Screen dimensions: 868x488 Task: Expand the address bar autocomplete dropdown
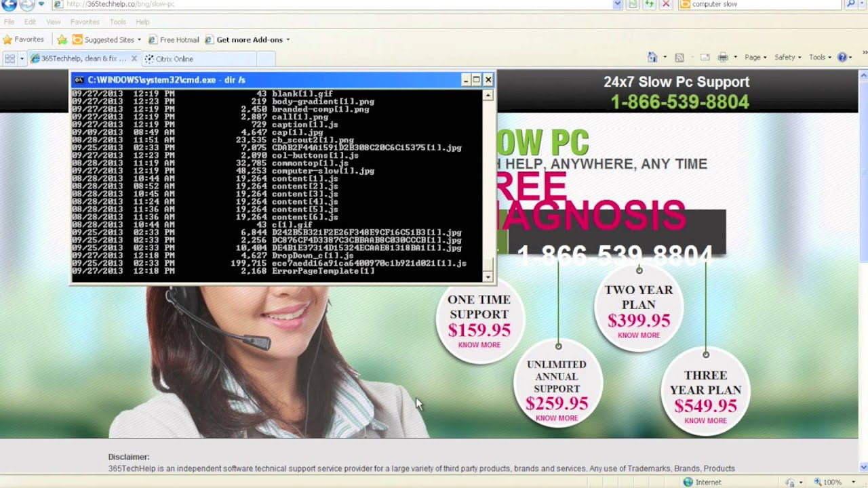pos(617,4)
